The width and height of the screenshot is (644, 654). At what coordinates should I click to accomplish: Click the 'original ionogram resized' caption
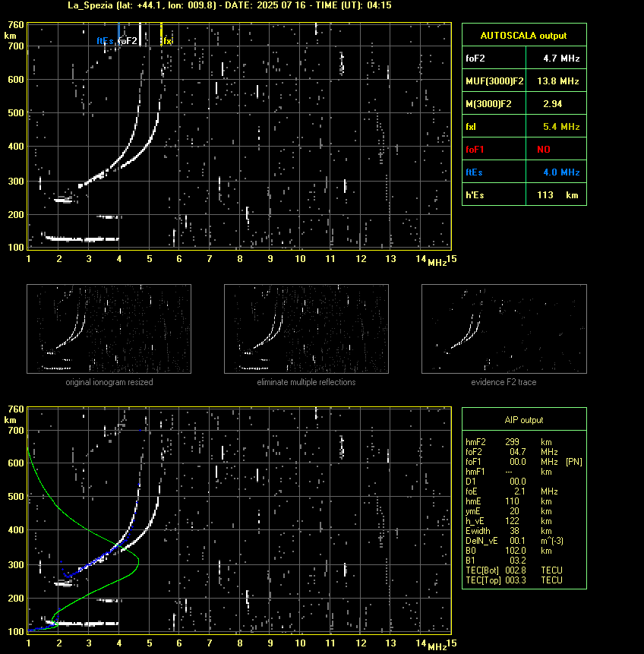(x=109, y=382)
